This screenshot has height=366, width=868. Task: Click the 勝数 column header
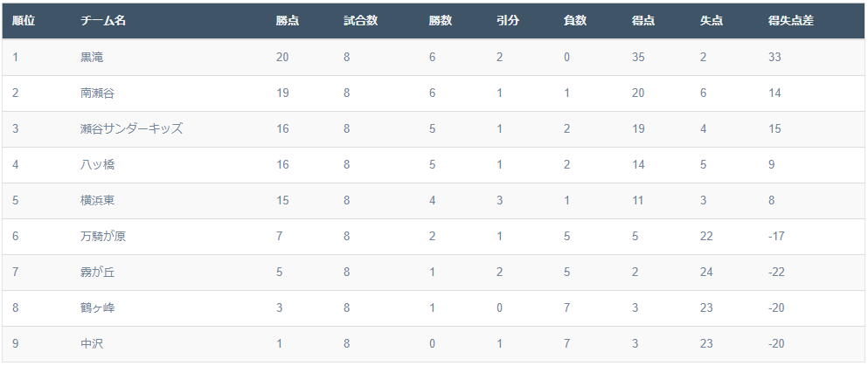(441, 21)
